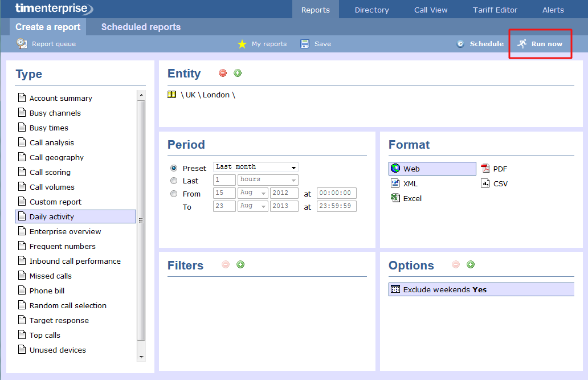Remove entity with red minus icon
The height and width of the screenshot is (380, 588).
point(223,73)
